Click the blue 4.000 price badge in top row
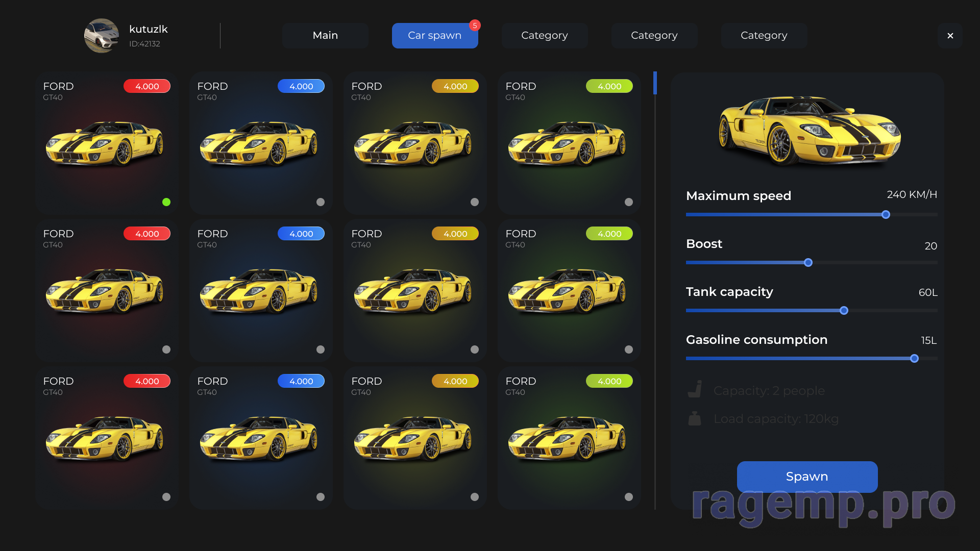980x551 pixels. click(301, 86)
